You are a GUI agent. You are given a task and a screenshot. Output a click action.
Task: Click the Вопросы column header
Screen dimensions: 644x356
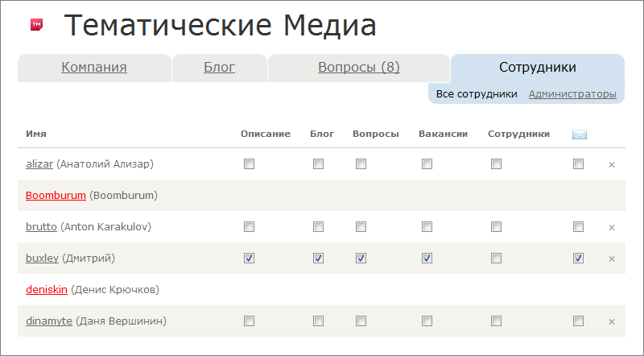pos(376,134)
